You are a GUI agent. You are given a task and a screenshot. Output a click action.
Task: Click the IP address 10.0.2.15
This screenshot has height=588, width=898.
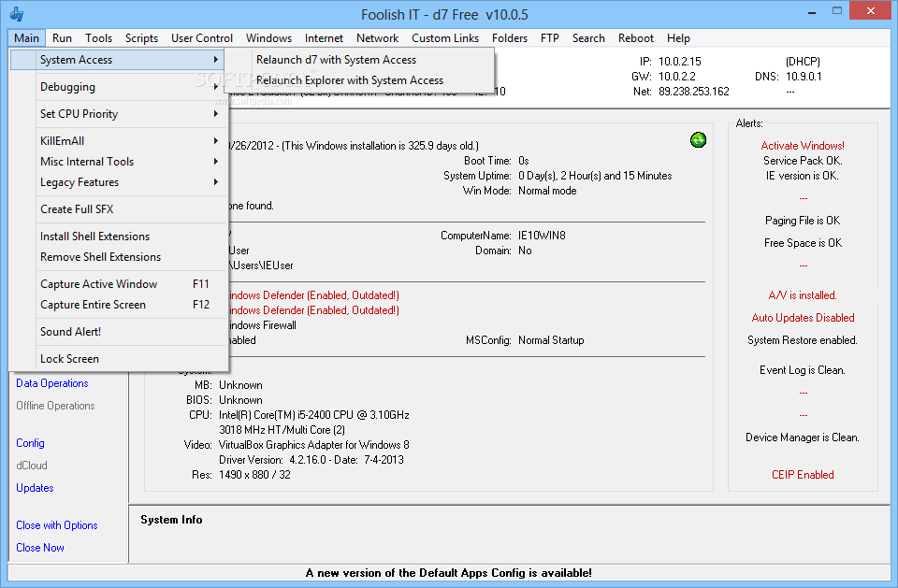pyautogui.click(x=680, y=62)
